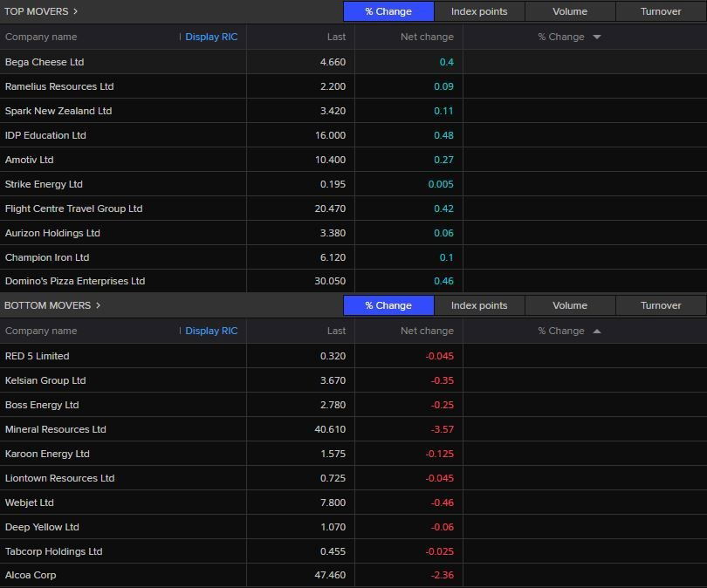
Task: Select % Change tab in Bottom Movers
Action: [x=388, y=305]
